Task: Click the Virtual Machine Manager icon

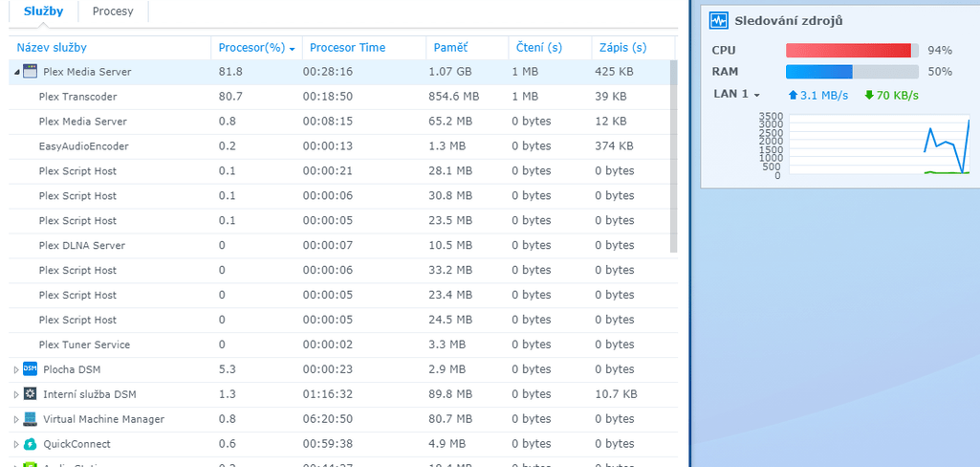Action: (x=31, y=419)
